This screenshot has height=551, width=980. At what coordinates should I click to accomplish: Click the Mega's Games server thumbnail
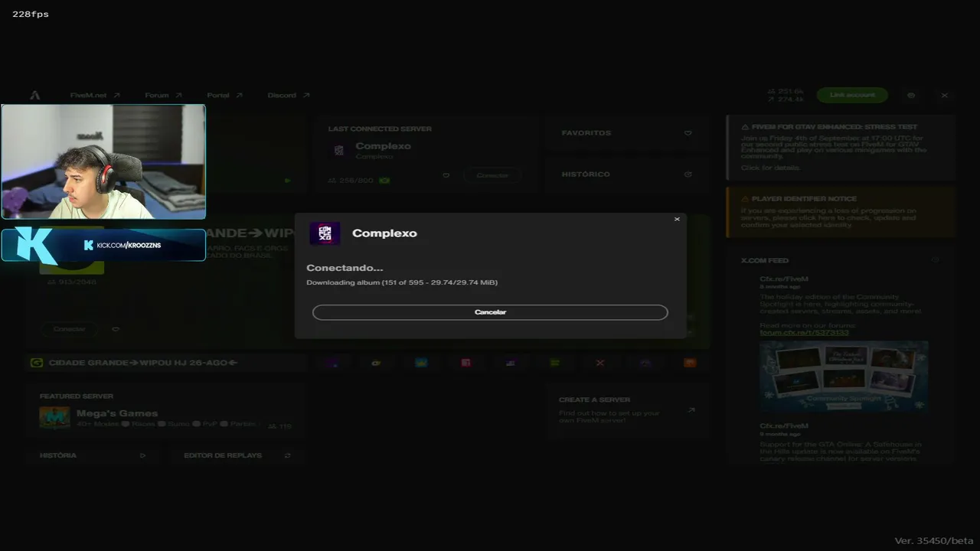(x=54, y=418)
